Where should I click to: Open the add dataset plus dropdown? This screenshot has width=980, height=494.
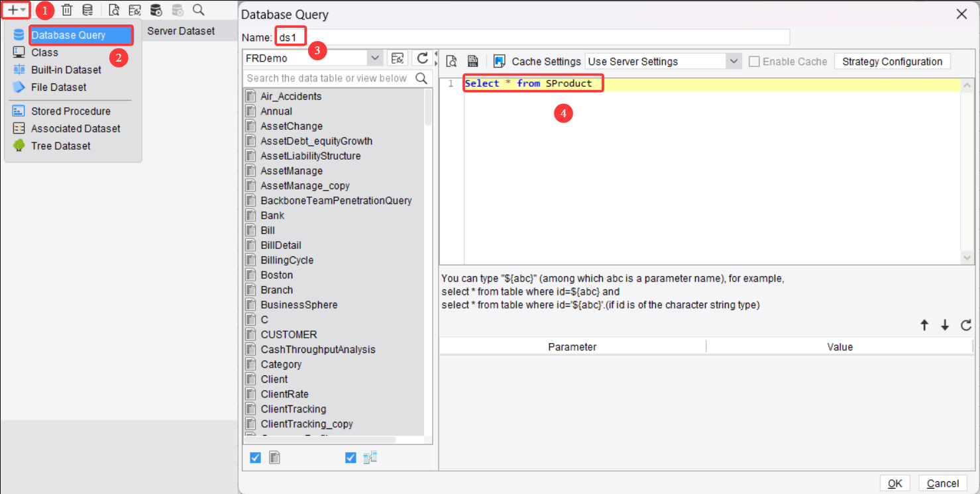pos(17,10)
